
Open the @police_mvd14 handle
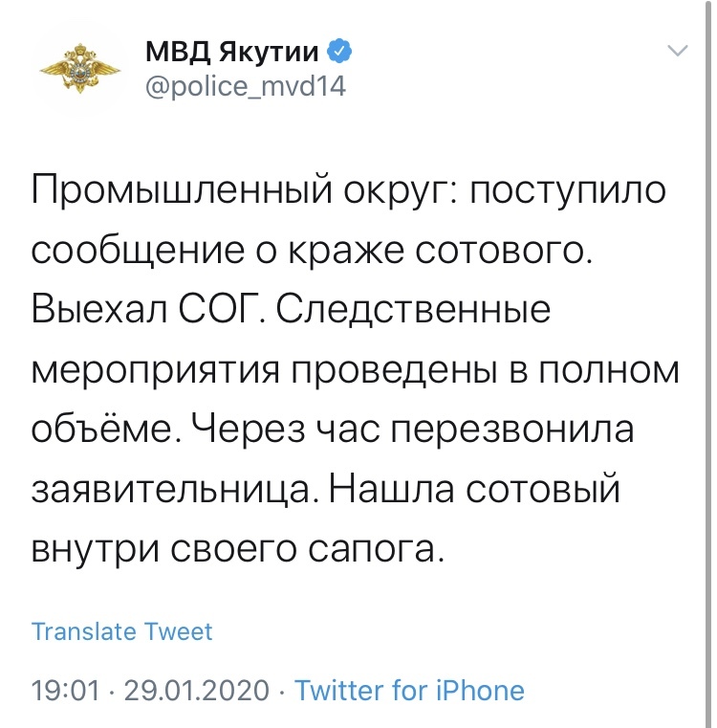(244, 87)
